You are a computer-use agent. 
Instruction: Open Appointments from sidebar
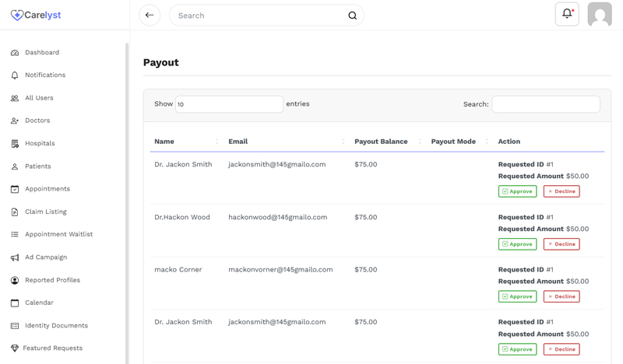coord(48,189)
